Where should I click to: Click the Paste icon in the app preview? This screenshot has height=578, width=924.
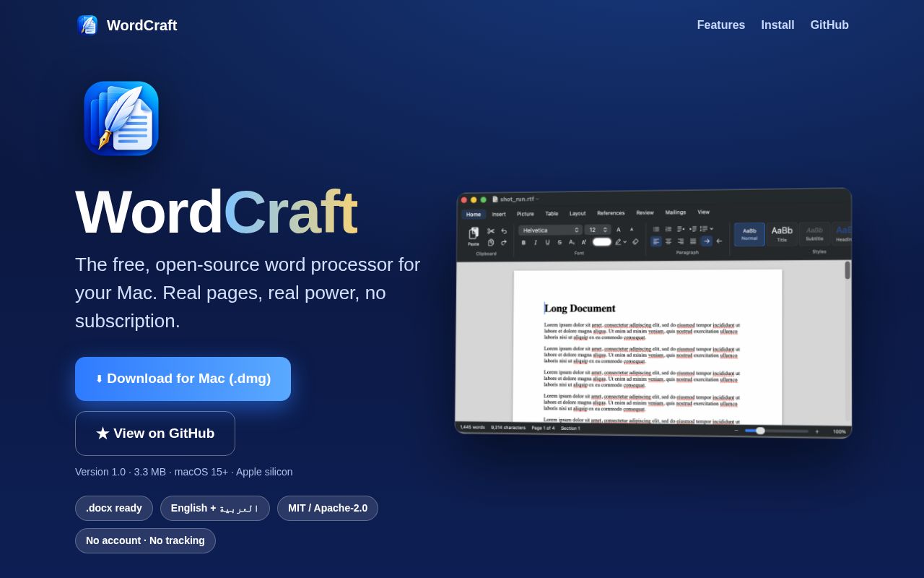[x=474, y=233]
